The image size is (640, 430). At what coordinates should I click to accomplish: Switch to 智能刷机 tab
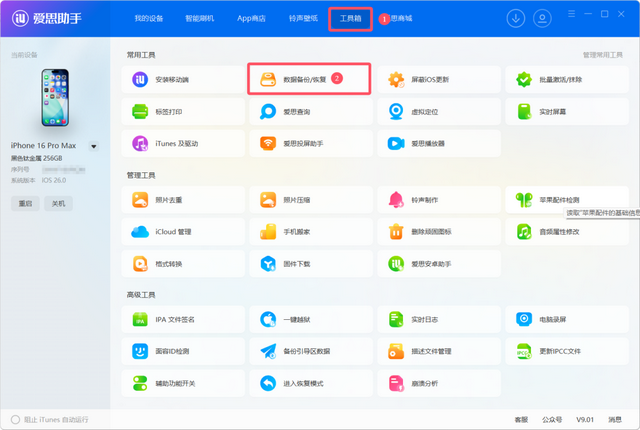coord(200,18)
